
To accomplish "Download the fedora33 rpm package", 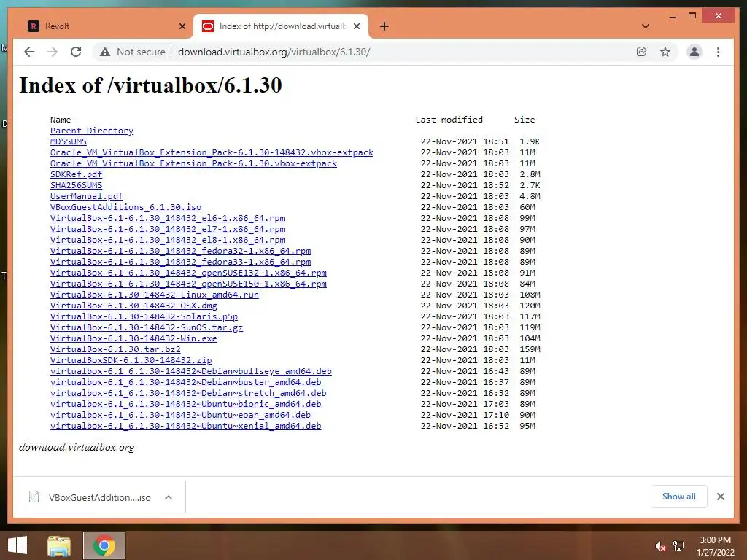I will [181, 262].
